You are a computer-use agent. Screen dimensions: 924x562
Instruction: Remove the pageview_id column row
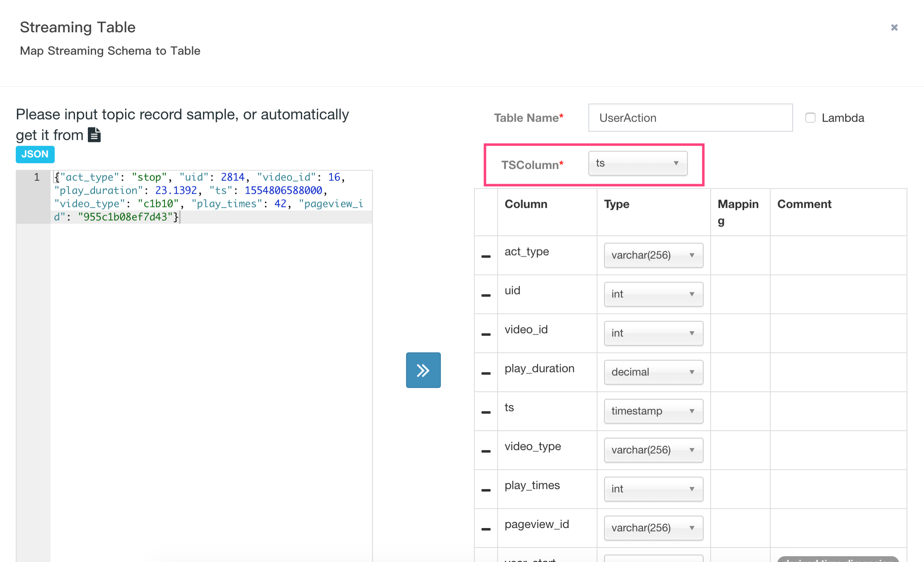(486, 529)
